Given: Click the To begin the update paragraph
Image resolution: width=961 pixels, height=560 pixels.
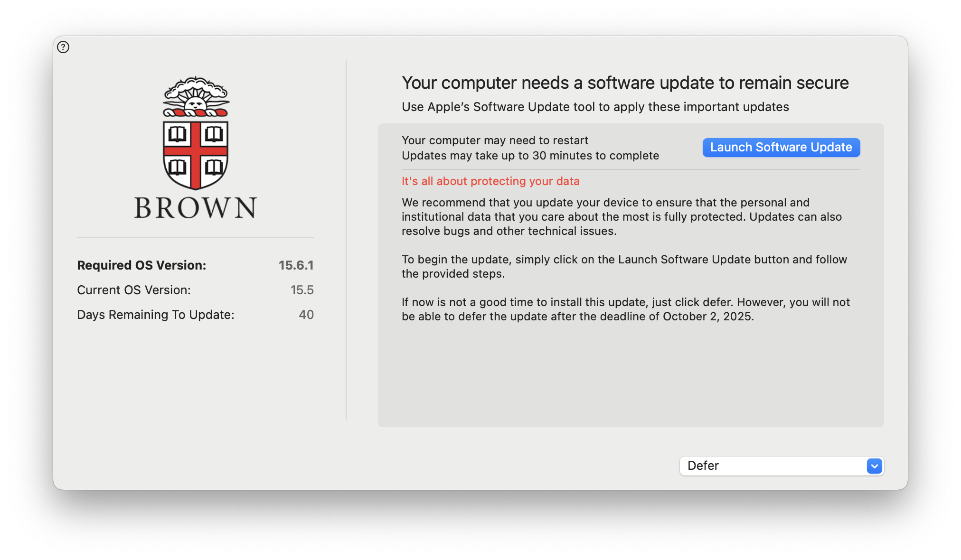Looking at the screenshot, I should [x=624, y=267].
